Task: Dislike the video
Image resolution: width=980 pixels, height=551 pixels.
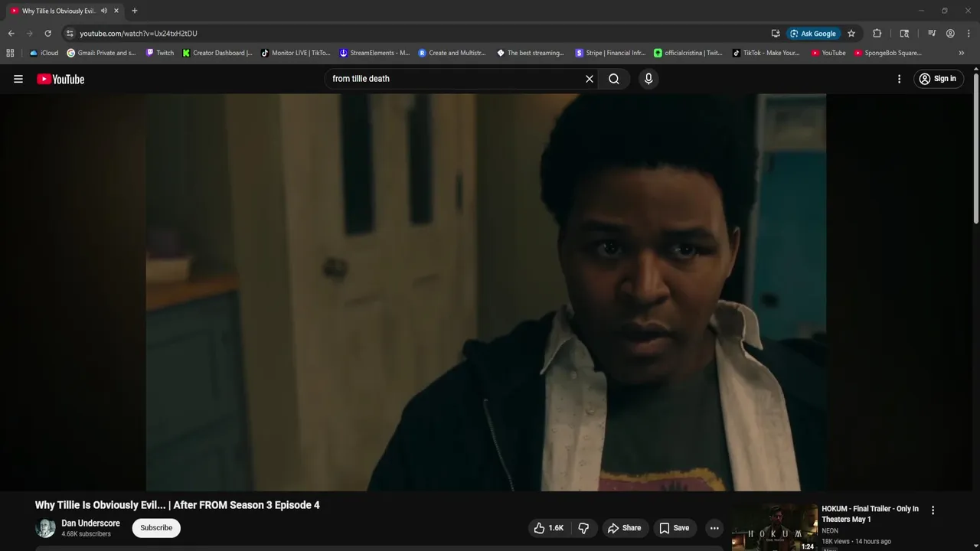Action: (x=583, y=528)
